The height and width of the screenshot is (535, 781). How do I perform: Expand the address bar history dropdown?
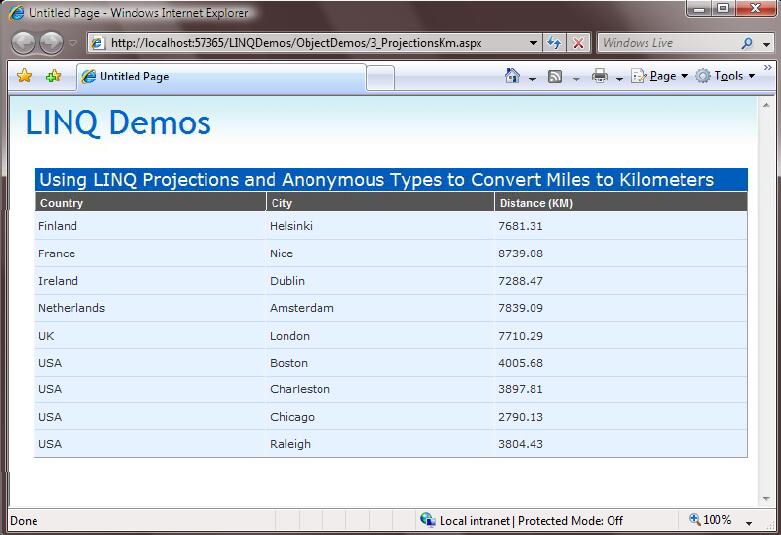[x=533, y=43]
